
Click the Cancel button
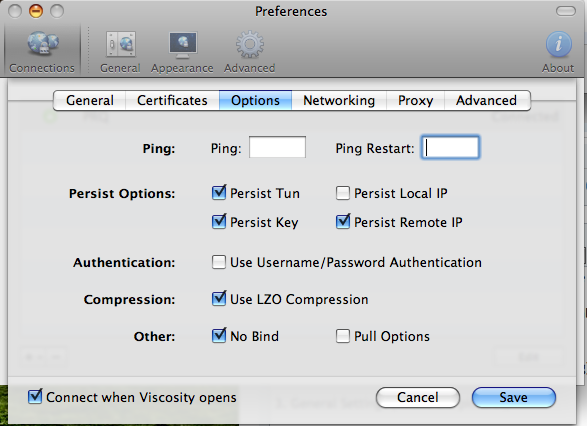click(418, 398)
